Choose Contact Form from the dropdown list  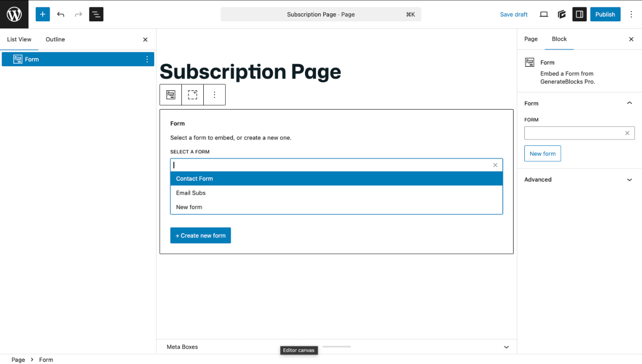(337, 179)
